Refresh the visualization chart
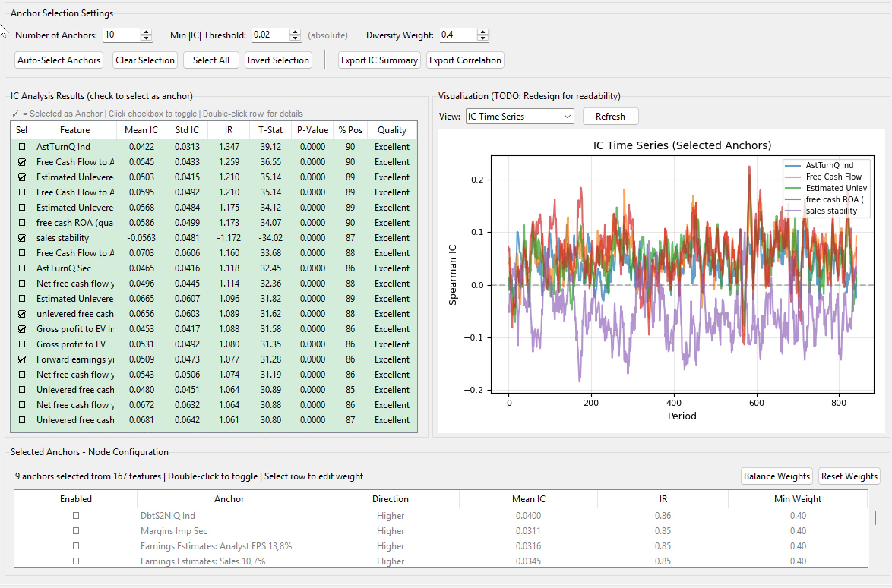Image resolution: width=892 pixels, height=588 pixels. (610, 116)
